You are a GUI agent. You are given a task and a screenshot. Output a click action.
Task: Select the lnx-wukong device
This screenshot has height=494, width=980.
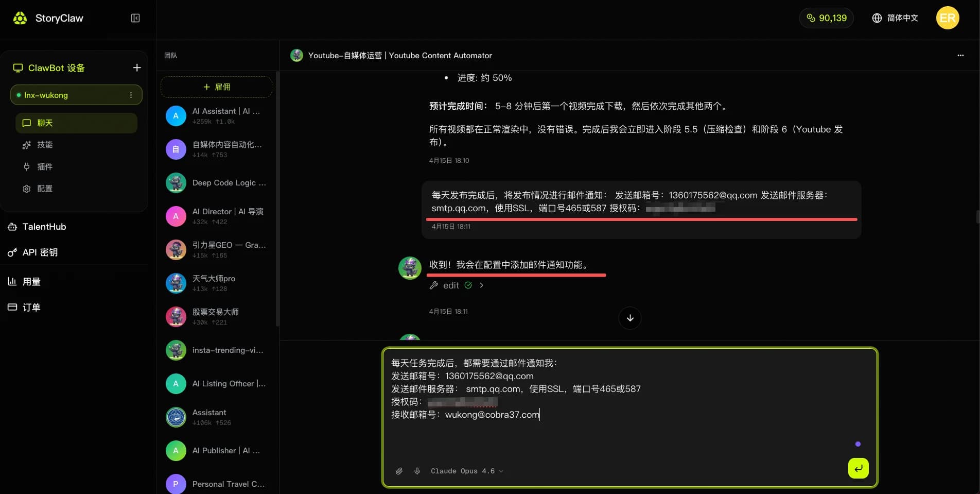[76, 95]
